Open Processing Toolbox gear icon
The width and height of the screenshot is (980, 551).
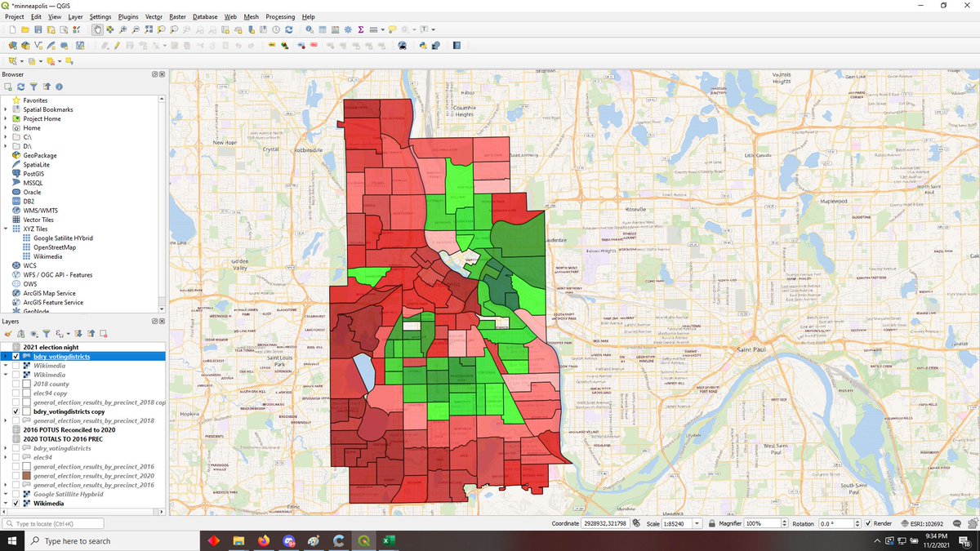[348, 29]
